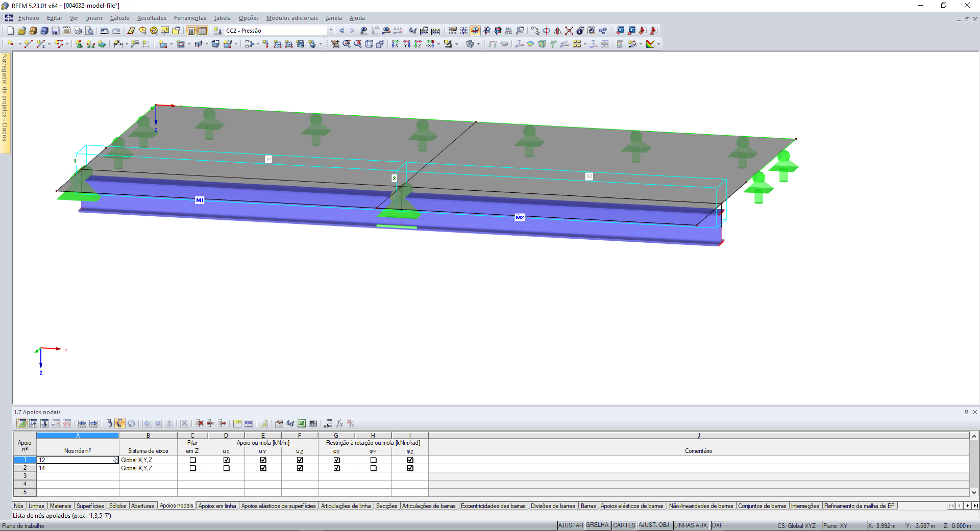Open program settings gears icon
Screen dimensions: 980x531
click(603, 31)
